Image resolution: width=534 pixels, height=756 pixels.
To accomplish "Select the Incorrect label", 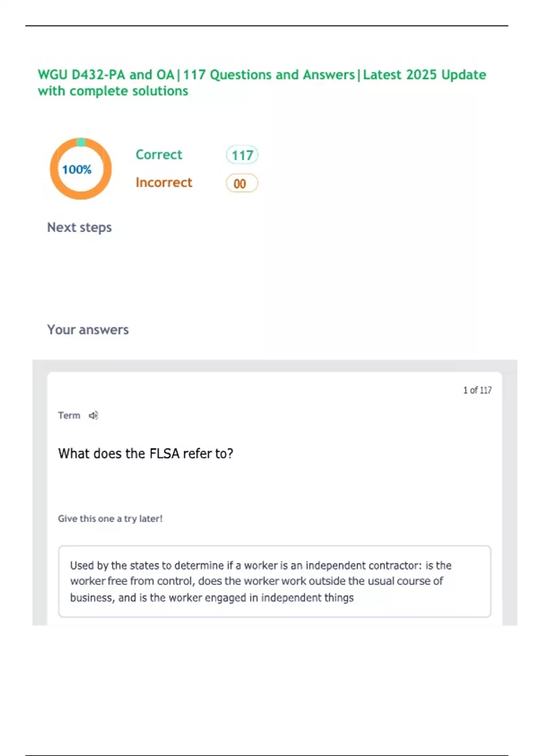I will coord(164,182).
